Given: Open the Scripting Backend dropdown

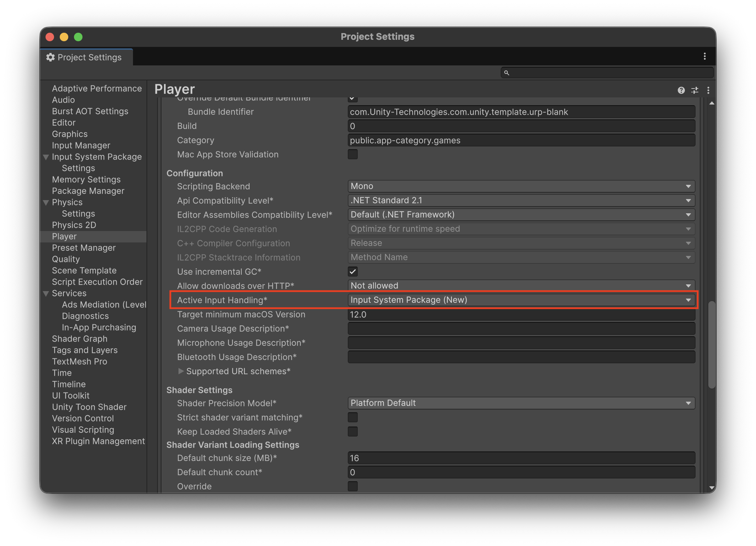Looking at the screenshot, I should (x=521, y=186).
